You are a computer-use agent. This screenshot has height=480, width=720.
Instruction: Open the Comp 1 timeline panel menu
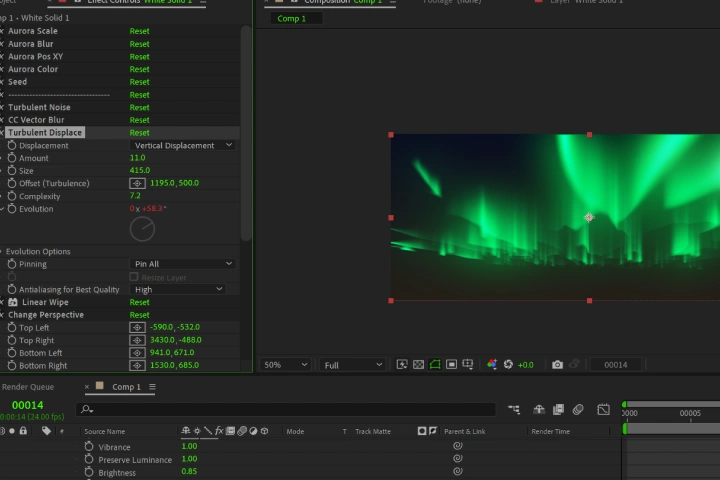click(x=152, y=387)
